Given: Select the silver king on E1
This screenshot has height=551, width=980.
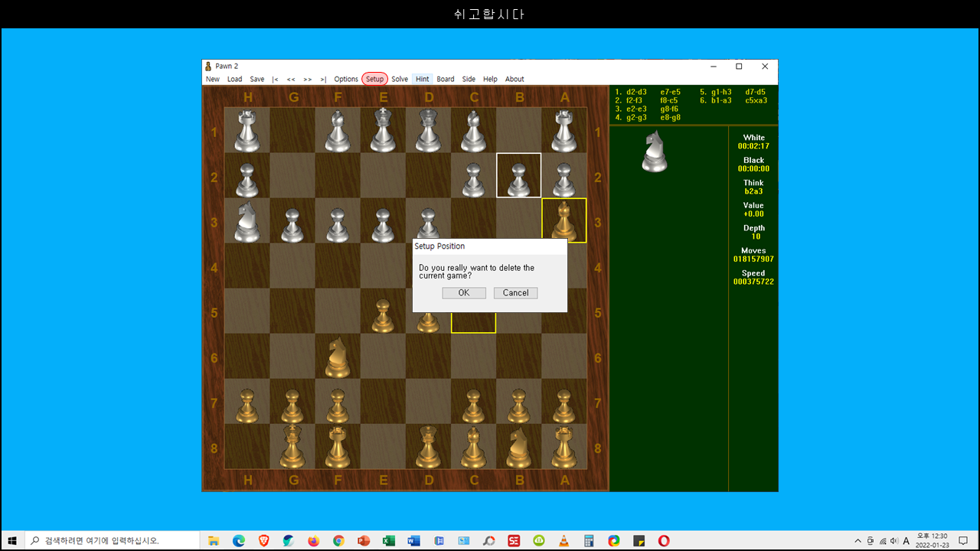Looking at the screenshot, I should (382, 129).
